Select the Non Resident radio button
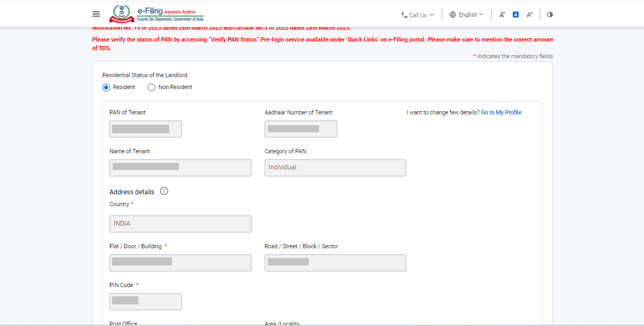 point(151,87)
